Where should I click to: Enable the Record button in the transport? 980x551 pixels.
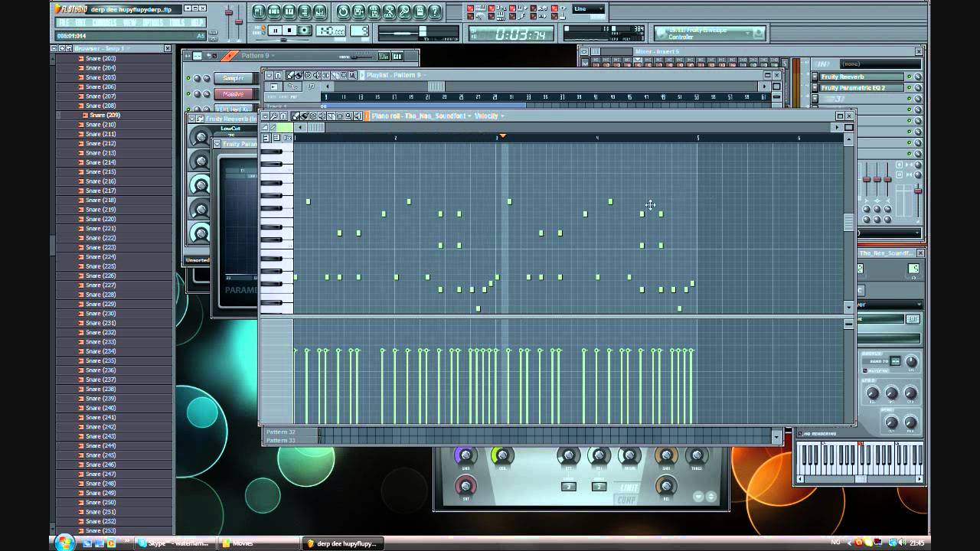[304, 31]
